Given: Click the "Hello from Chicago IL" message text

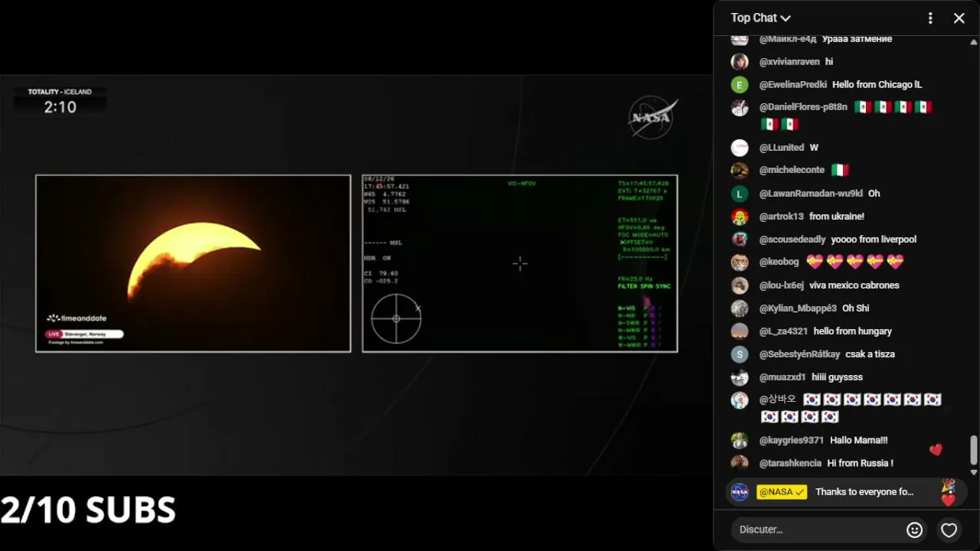Looking at the screenshot, I should (x=877, y=85).
